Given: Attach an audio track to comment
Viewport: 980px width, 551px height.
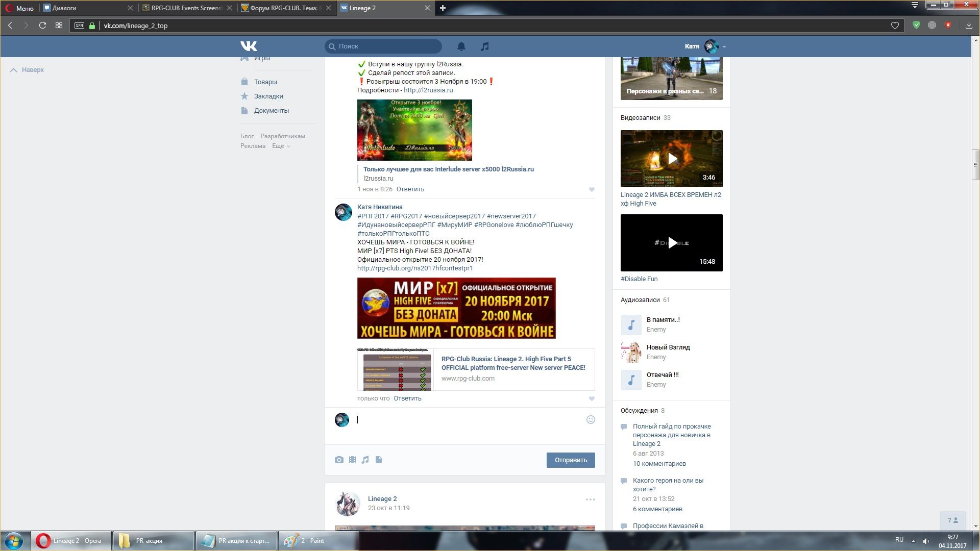Looking at the screenshot, I should point(365,460).
